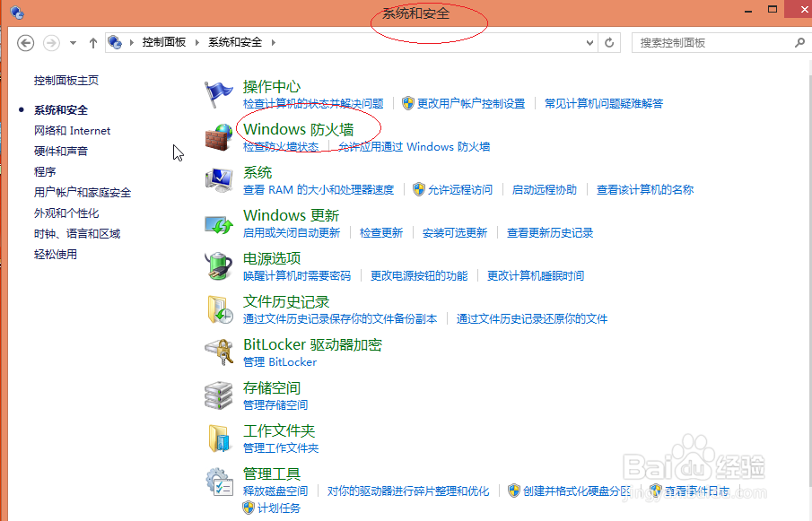Click 管理工作文件夹 link

coord(281,447)
